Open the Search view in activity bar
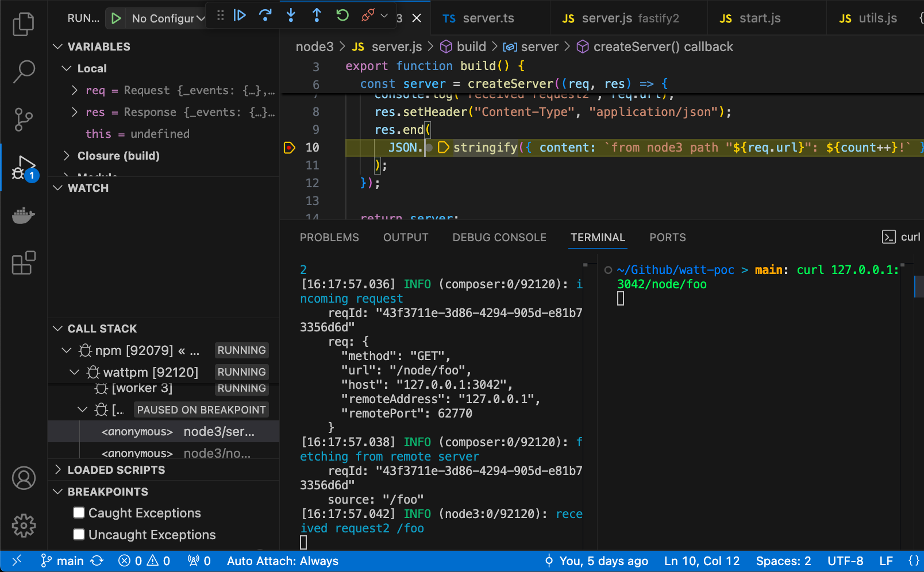Image resolution: width=924 pixels, height=572 pixels. (24, 72)
